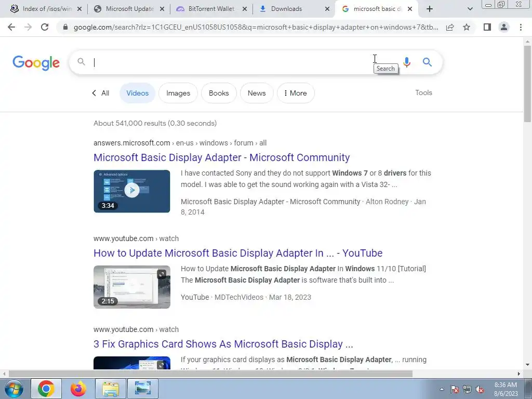The height and width of the screenshot is (399, 532).
Task: Open How to Update Microsoft Basic Display Adapter link
Action: coord(238,253)
